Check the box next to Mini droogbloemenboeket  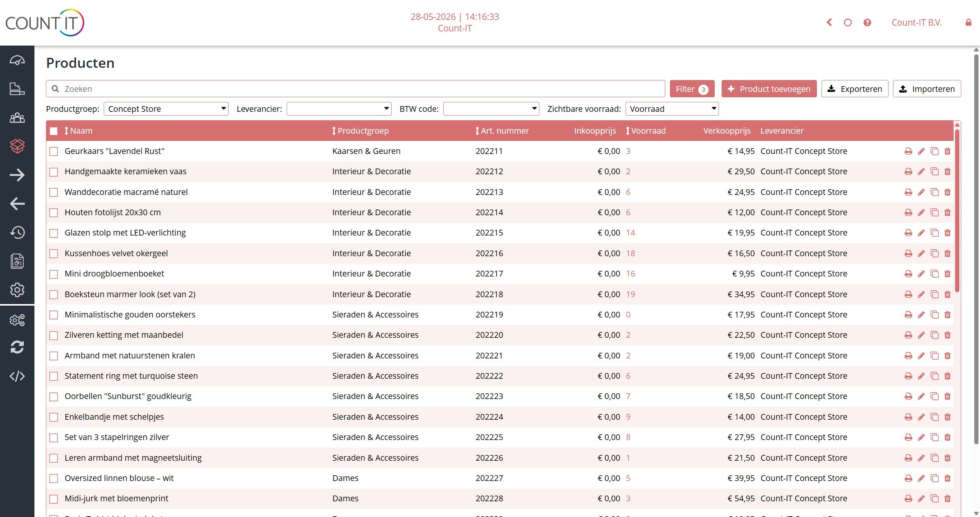(54, 274)
